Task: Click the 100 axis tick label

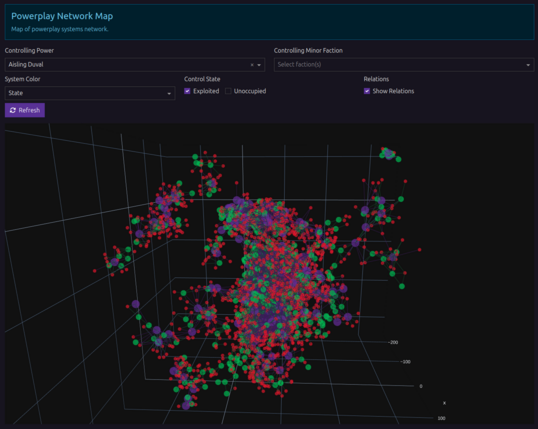Action: click(441, 418)
